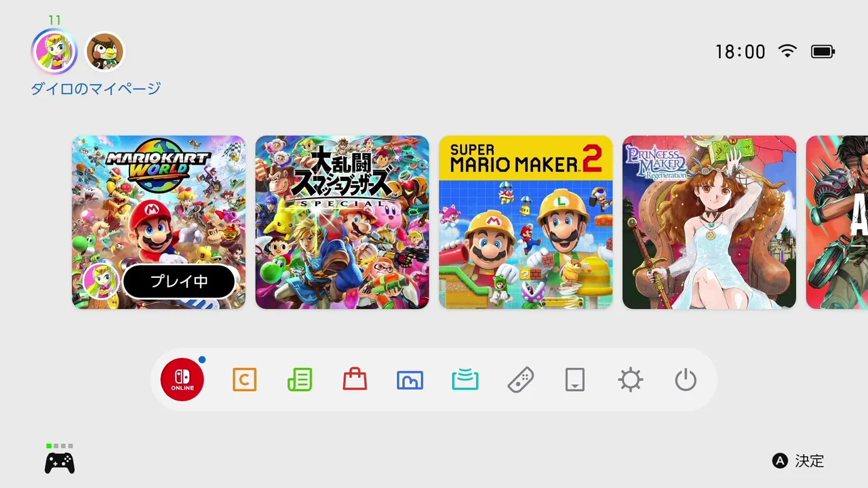Select Super Smash Bros. Special tile

pyautogui.click(x=342, y=222)
